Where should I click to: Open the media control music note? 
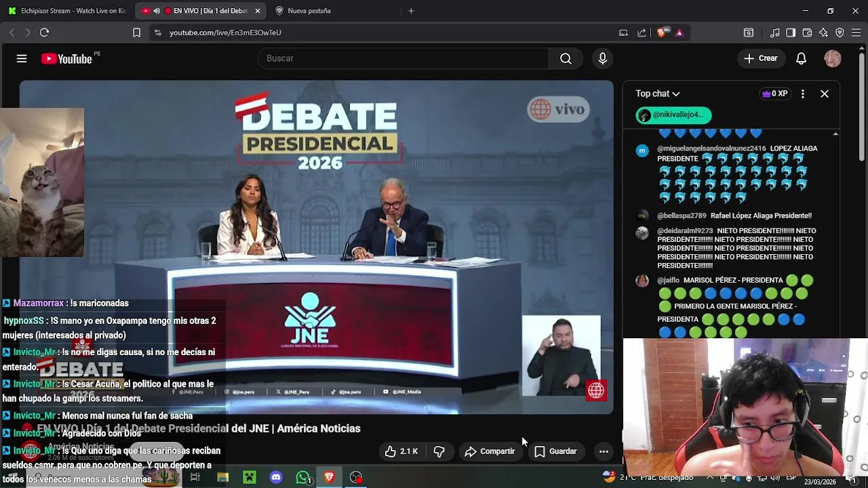pyautogui.click(x=774, y=33)
